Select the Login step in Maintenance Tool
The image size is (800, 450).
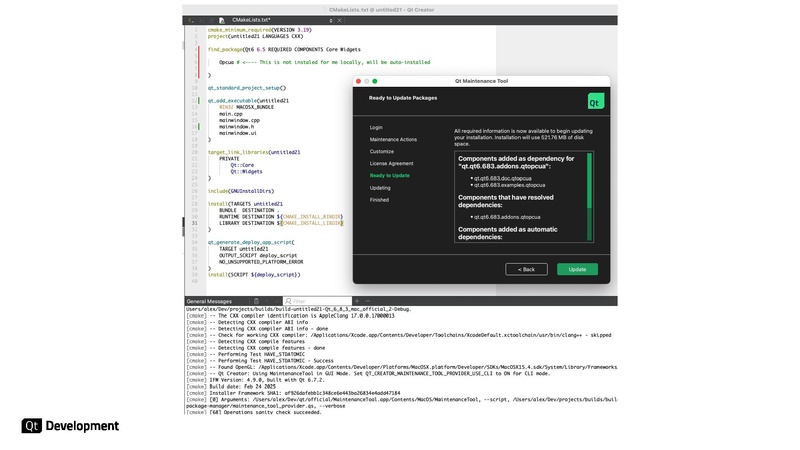[x=376, y=128]
